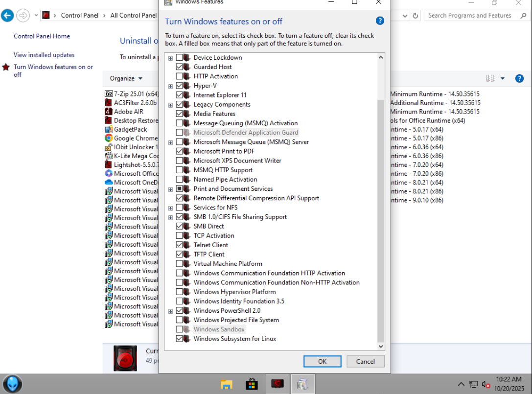The height and width of the screenshot is (394, 532).
Task: Click the Control Panel taskbar icon
Action: pos(302,384)
